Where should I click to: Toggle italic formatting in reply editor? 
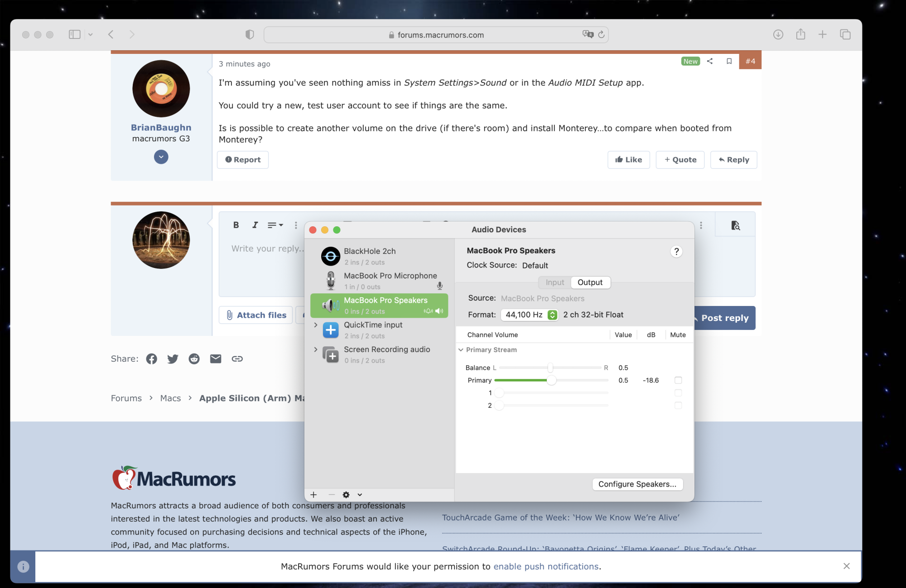(x=255, y=225)
